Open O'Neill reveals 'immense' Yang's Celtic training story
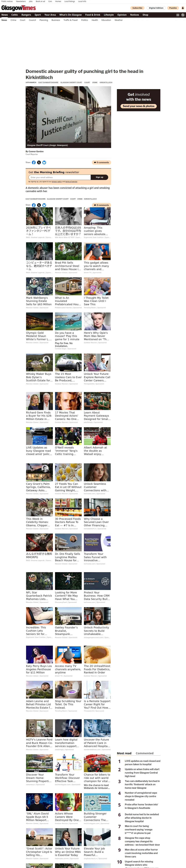Screen dimensions: 186x868 coord(68,441)
